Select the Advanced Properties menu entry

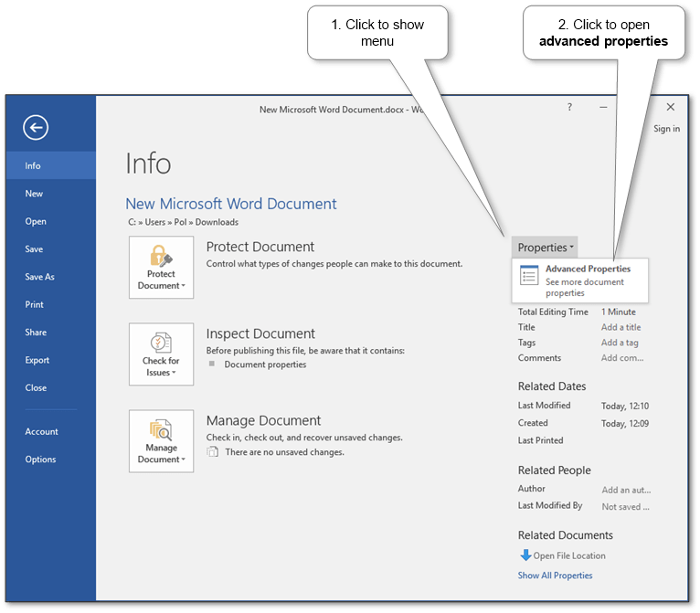(588, 270)
